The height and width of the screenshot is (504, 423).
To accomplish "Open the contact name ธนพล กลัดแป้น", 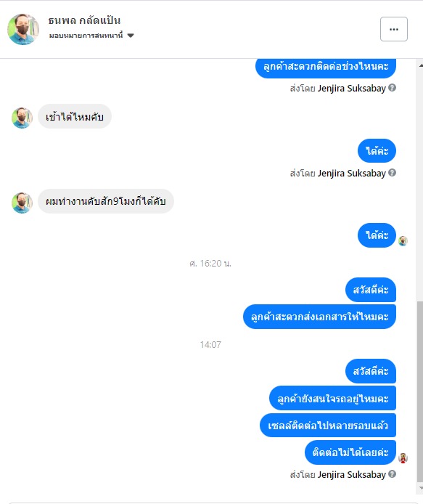I will click(84, 20).
